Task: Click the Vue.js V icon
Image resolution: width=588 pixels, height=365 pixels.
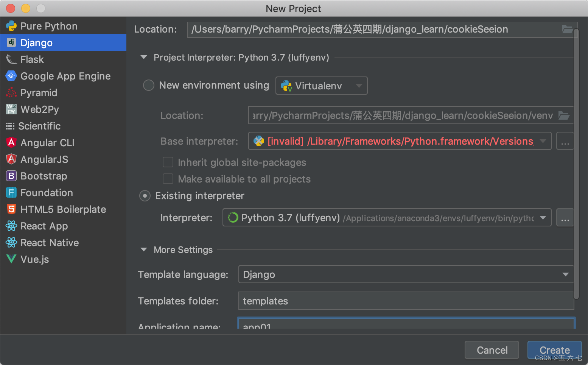Action: coord(11,259)
